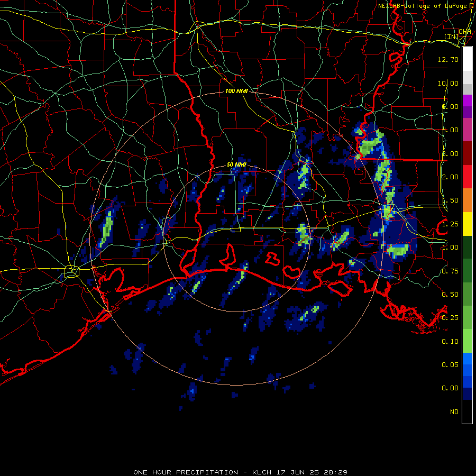Select the darkest green 1.00 legend swatch
This screenshot has width=476, height=476.
pyautogui.click(x=467, y=247)
